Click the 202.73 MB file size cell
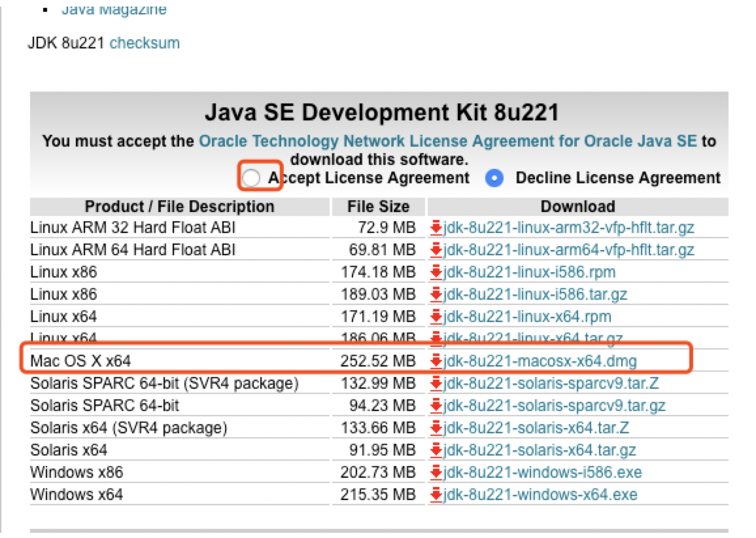 coord(378,472)
